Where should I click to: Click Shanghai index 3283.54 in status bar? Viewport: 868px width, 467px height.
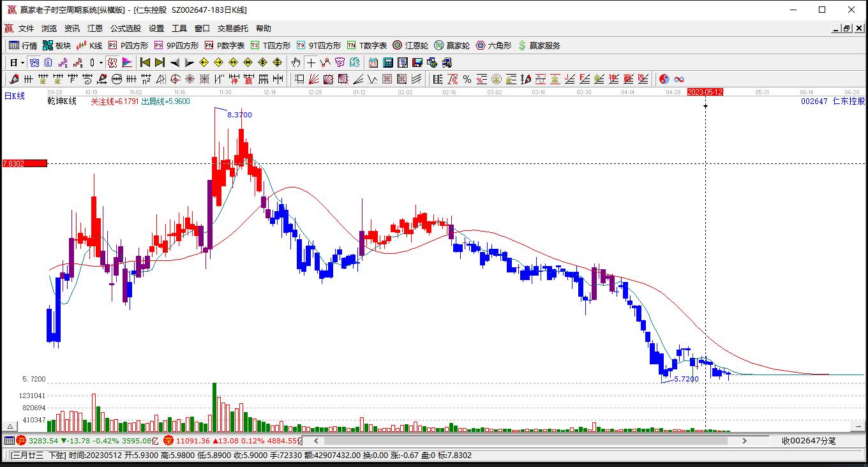click(x=43, y=441)
